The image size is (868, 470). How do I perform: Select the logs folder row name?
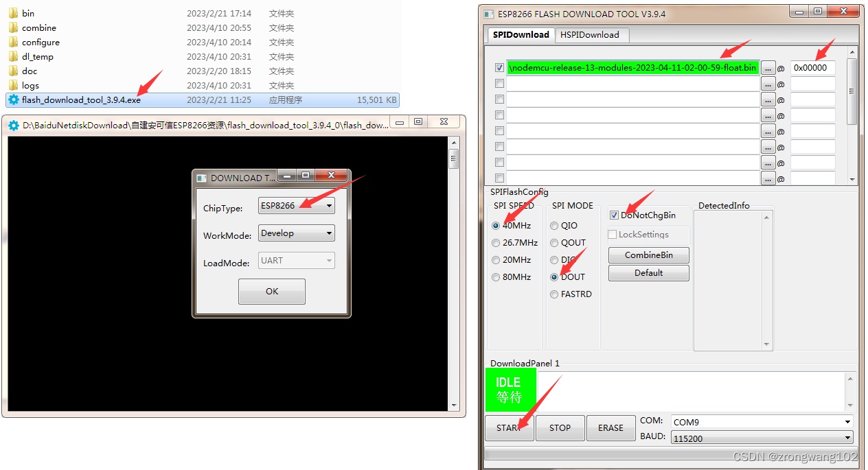coord(30,85)
